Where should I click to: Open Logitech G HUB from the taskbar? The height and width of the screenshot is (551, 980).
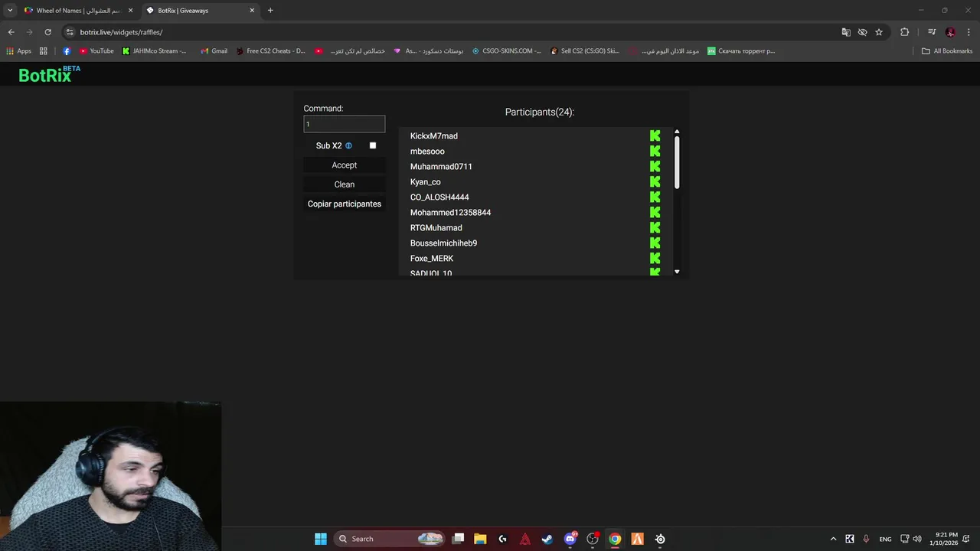pos(502,539)
